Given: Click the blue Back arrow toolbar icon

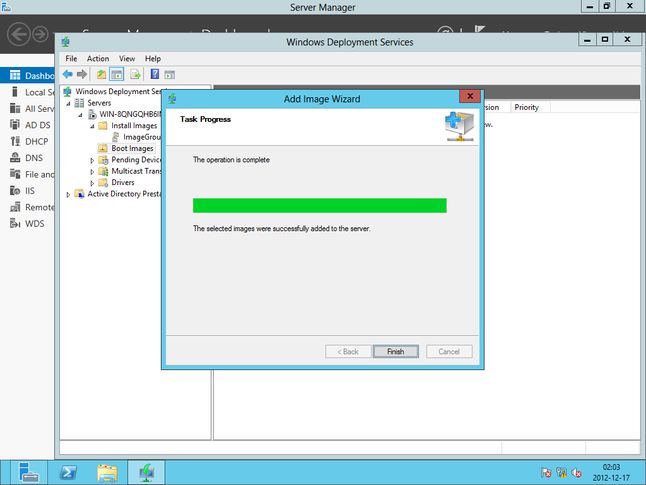Looking at the screenshot, I should 68,74.
